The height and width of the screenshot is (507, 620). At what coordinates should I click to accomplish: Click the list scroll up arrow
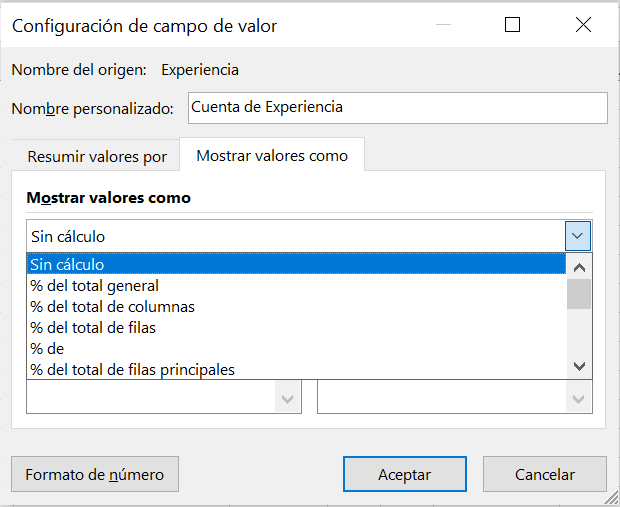click(579, 268)
